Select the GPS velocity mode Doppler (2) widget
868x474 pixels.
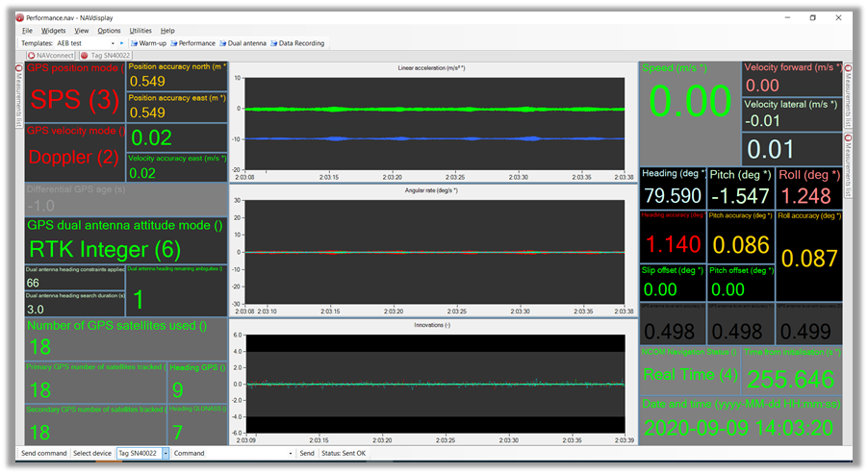75,153
